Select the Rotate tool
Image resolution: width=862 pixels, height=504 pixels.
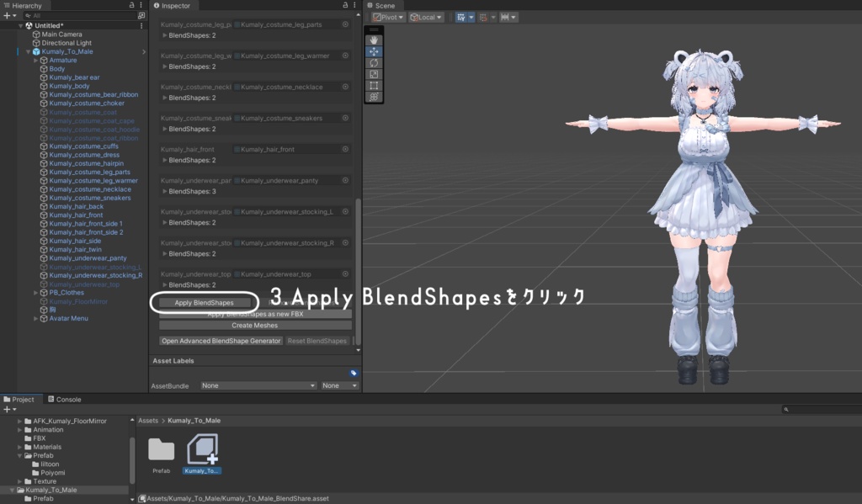pyautogui.click(x=375, y=63)
